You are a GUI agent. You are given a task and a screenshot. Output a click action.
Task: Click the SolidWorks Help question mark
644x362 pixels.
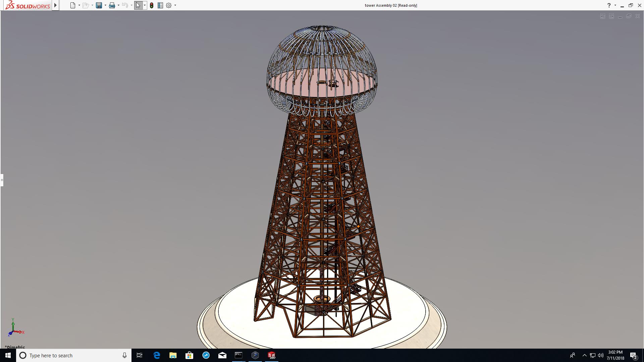coord(609,5)
